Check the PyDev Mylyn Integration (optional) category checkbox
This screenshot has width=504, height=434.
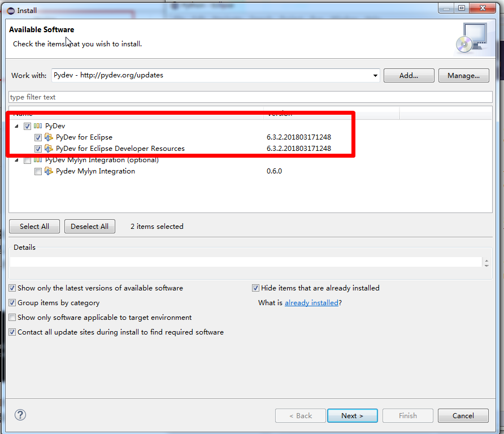27,160
